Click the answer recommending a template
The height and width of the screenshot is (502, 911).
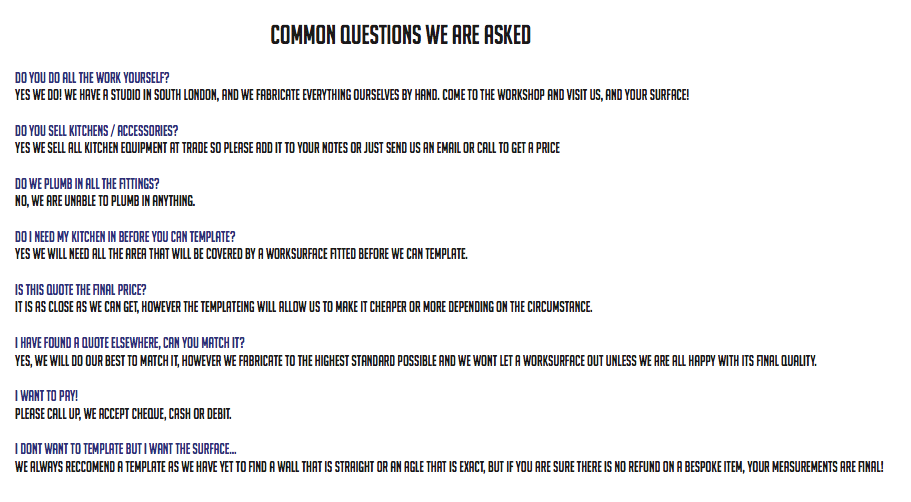click(x=449, y=467)
